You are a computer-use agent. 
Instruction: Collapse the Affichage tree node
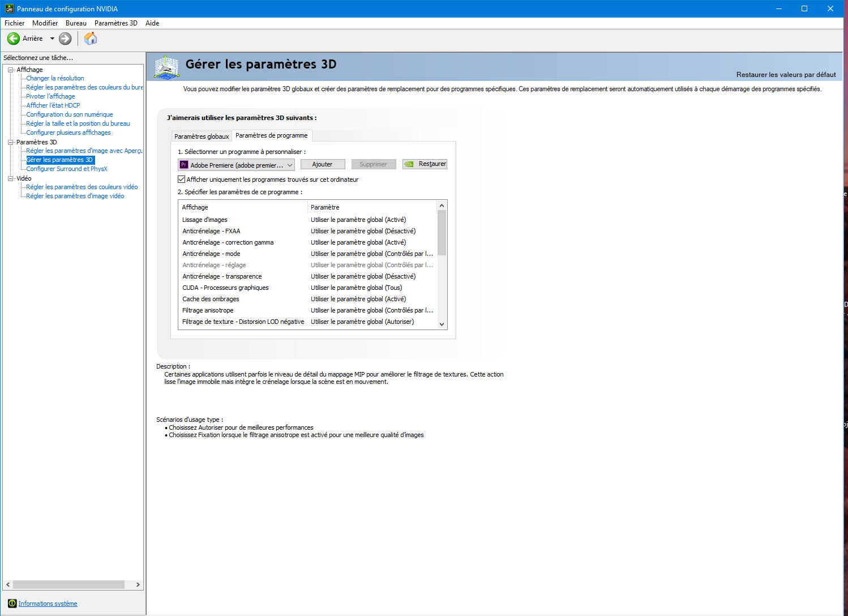10,70
